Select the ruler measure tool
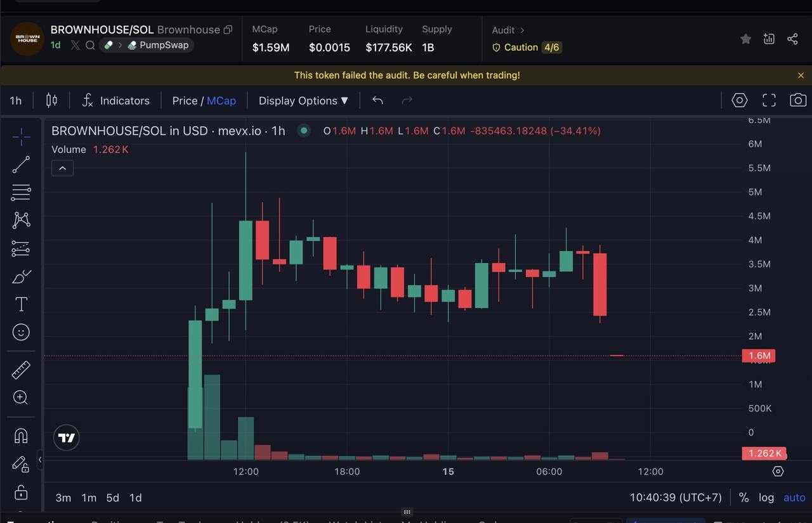 pos(21,370)
